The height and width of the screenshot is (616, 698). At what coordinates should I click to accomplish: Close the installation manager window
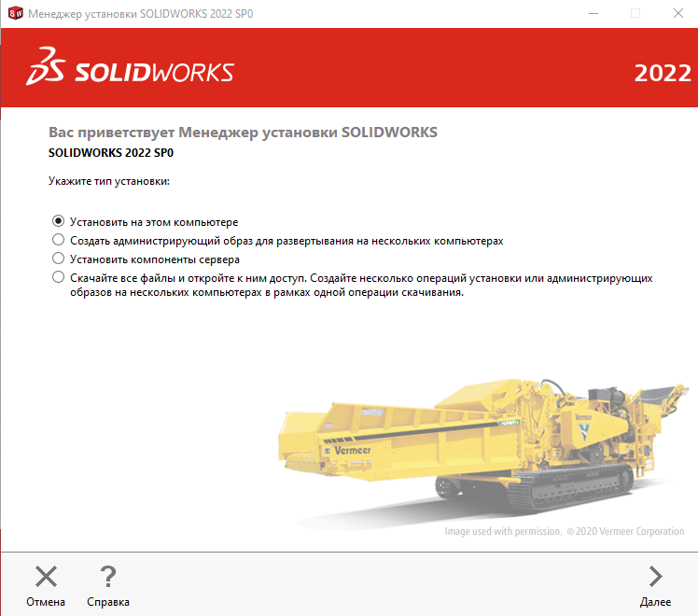(678, 13)
